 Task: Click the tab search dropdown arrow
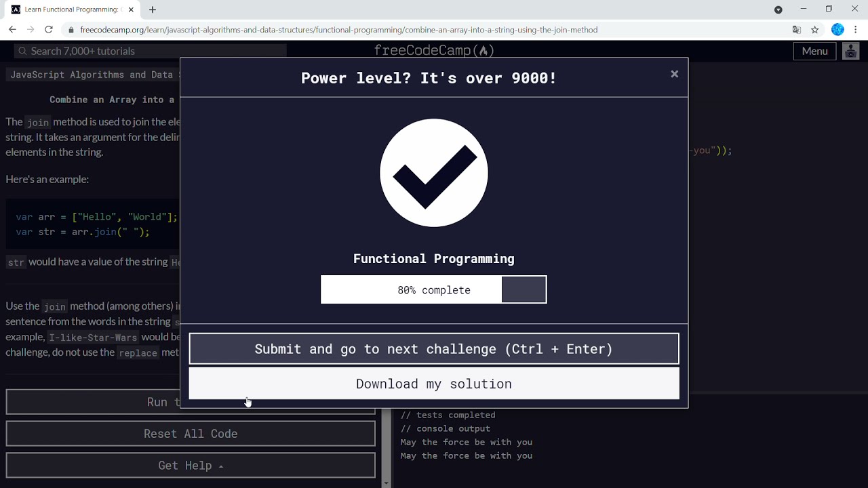click(x=778, y=9)
